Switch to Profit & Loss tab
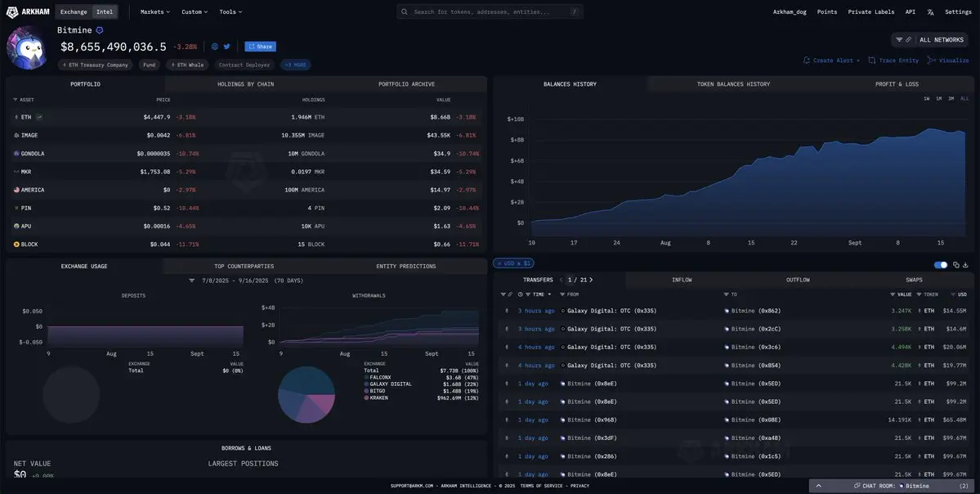Screen dimensions: 980x494 point(897,83)
